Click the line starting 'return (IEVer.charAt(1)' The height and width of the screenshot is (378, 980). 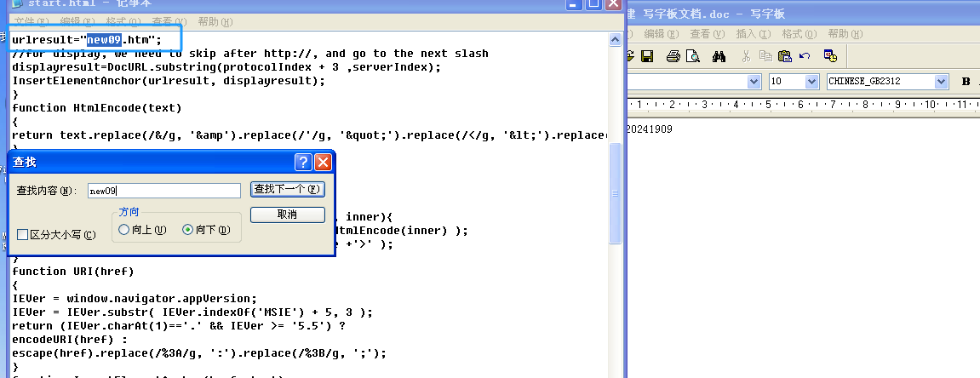click(x=179, y=325)
